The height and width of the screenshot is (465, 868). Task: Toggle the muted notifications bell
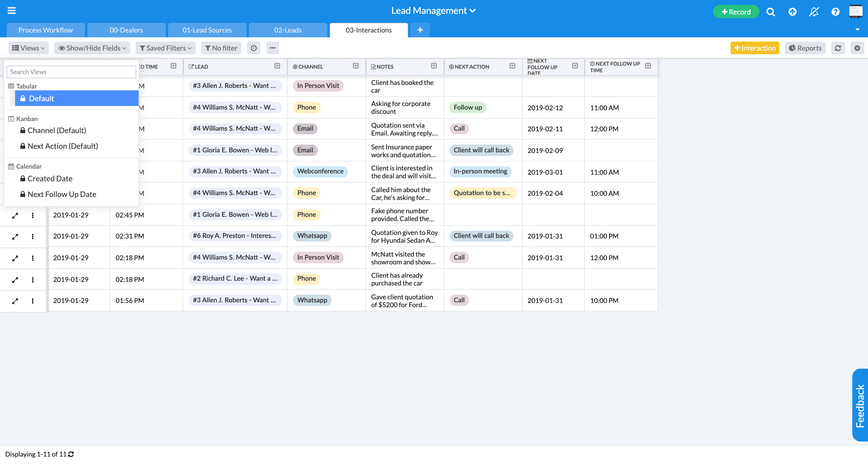(x=814, y=12)
